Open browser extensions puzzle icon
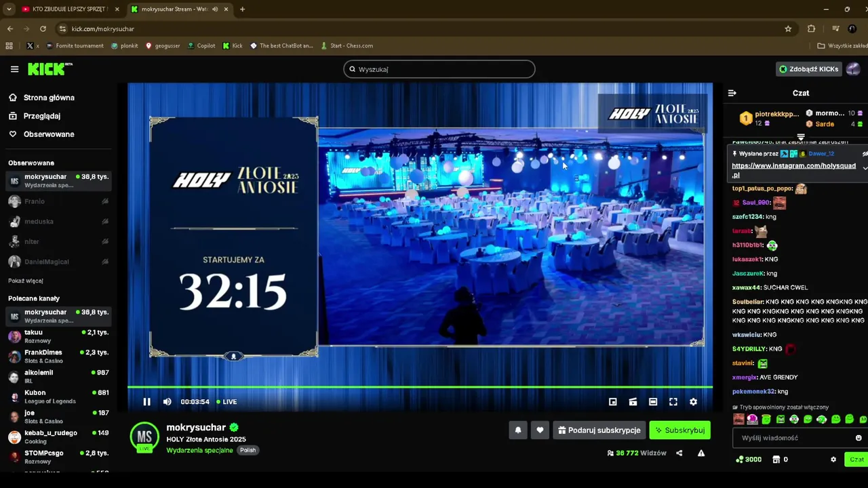The image size is (868, 488). (x=811, y=28)
